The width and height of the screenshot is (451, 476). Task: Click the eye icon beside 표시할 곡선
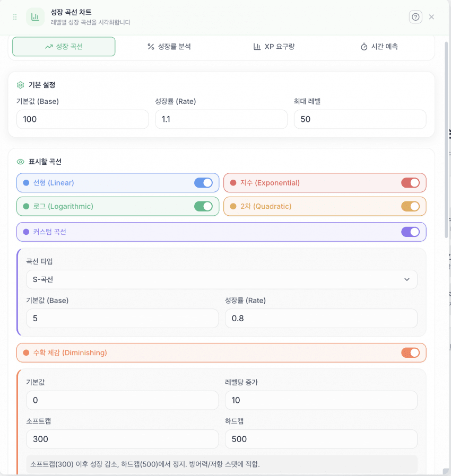(21, 162)
